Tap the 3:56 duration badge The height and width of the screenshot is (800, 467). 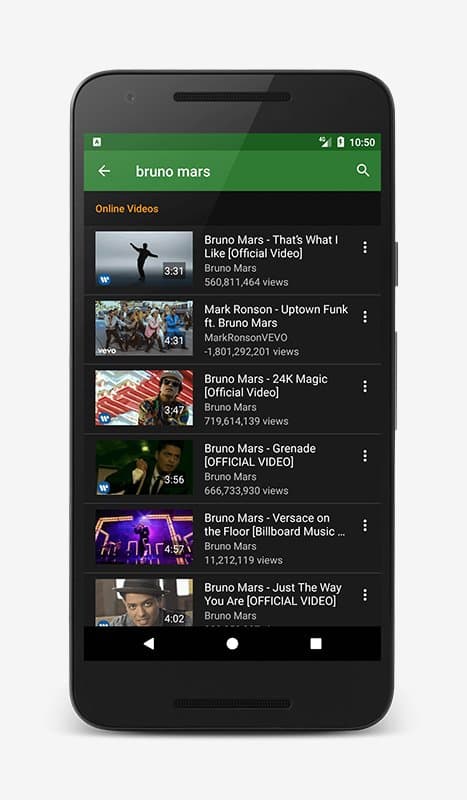click(x=174, y=480)
